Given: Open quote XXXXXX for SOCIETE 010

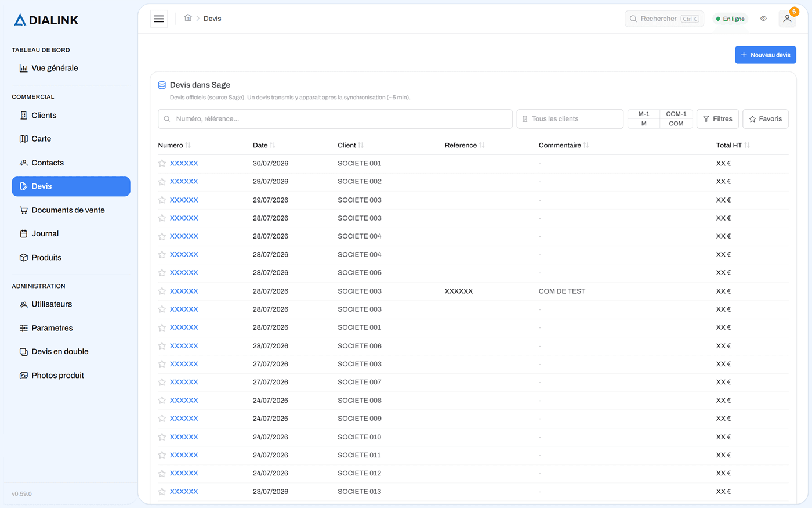Looking at the screenshot, I should [184, 437].
